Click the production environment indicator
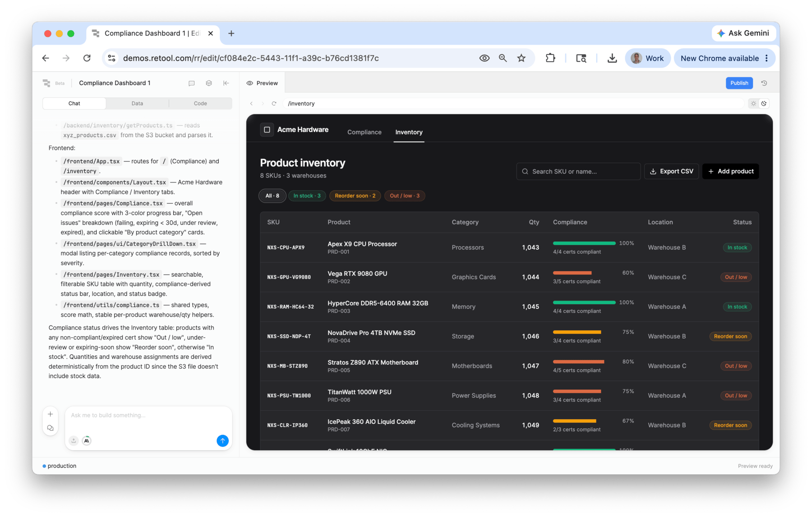 coord(59,466)
